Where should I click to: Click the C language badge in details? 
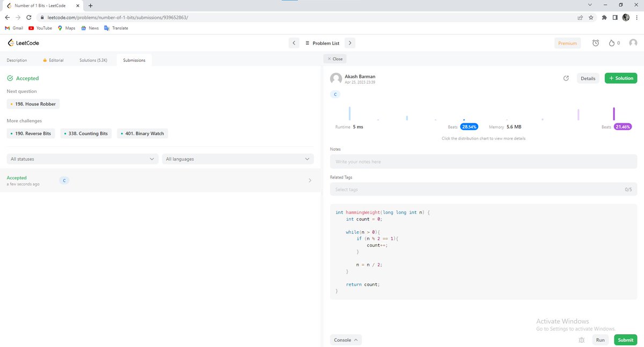pos(335,94)
